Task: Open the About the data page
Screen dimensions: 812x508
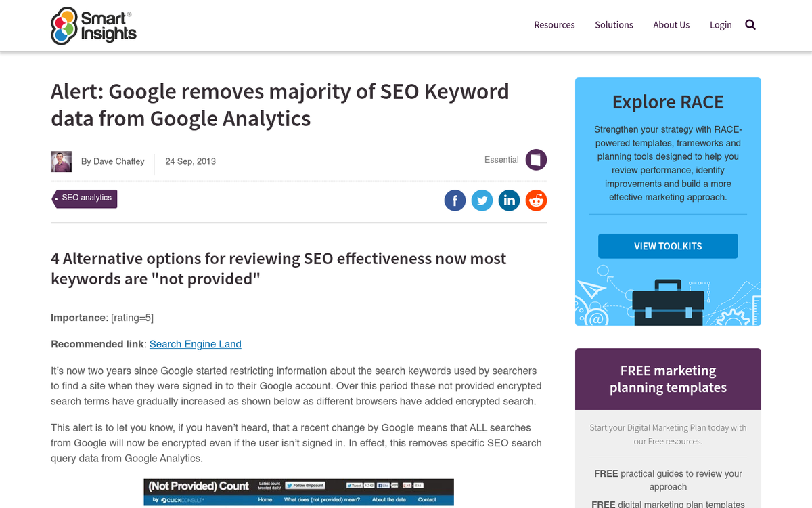Action: [x=390, y=499]
